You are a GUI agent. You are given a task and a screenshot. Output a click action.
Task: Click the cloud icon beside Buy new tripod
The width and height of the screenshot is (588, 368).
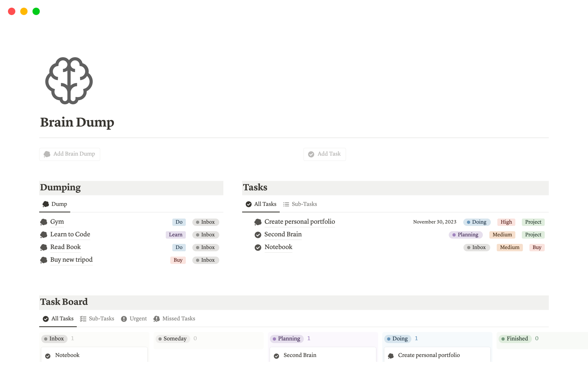coord(44,260)
